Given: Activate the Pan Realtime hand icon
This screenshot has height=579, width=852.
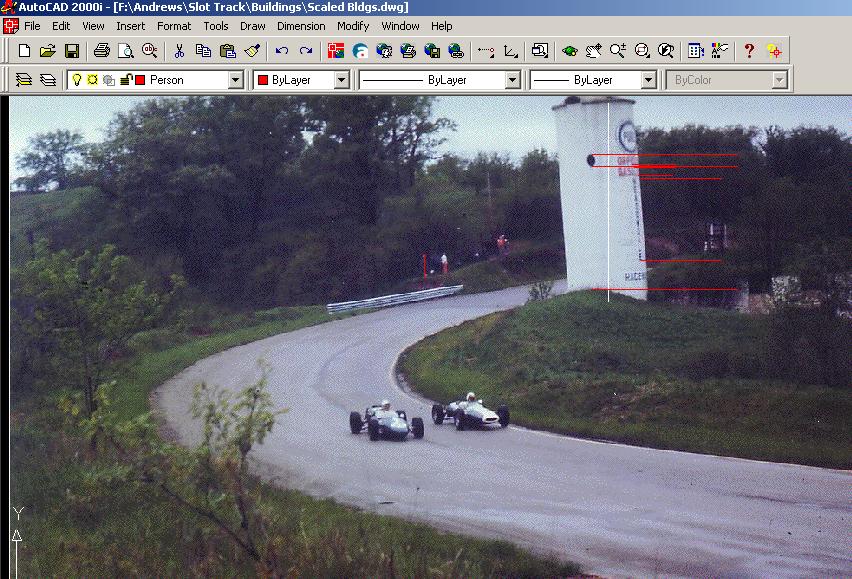Looking at the screenshot, I should (594, 50).
